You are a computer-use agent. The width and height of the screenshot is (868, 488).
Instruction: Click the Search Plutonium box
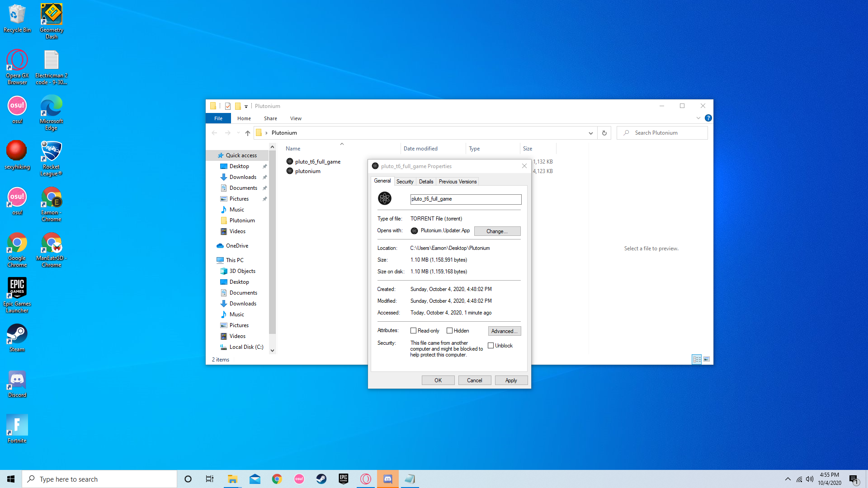(x=662, y=133)
